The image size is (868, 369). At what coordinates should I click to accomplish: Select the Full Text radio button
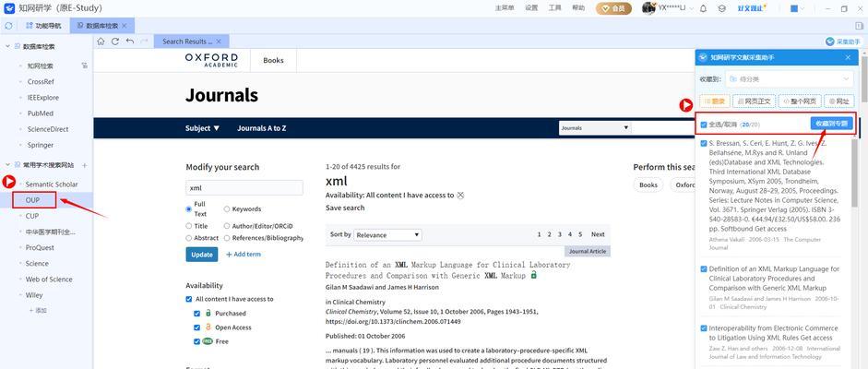(x=189, y=209)
